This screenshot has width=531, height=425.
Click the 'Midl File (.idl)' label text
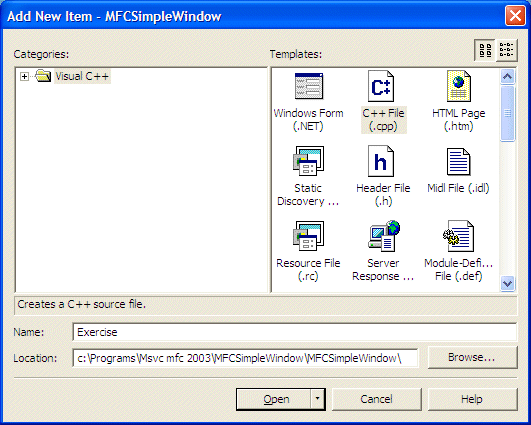[458, 188]
